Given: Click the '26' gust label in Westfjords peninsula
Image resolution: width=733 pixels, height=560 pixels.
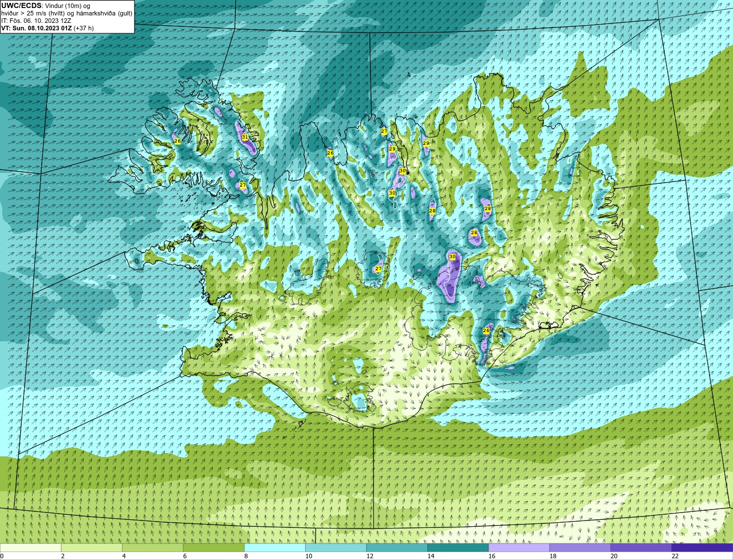Looking at the screenshot, I should click(178, 141).
